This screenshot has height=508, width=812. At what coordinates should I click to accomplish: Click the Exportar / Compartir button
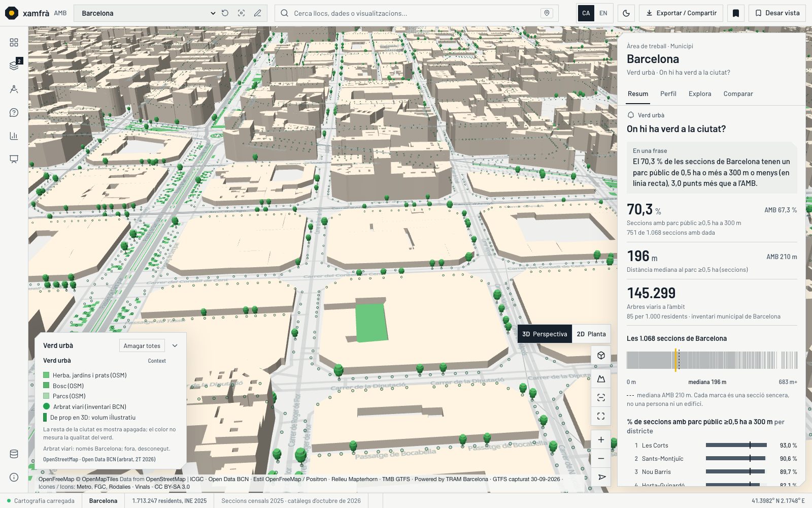(x=681, y=13)
